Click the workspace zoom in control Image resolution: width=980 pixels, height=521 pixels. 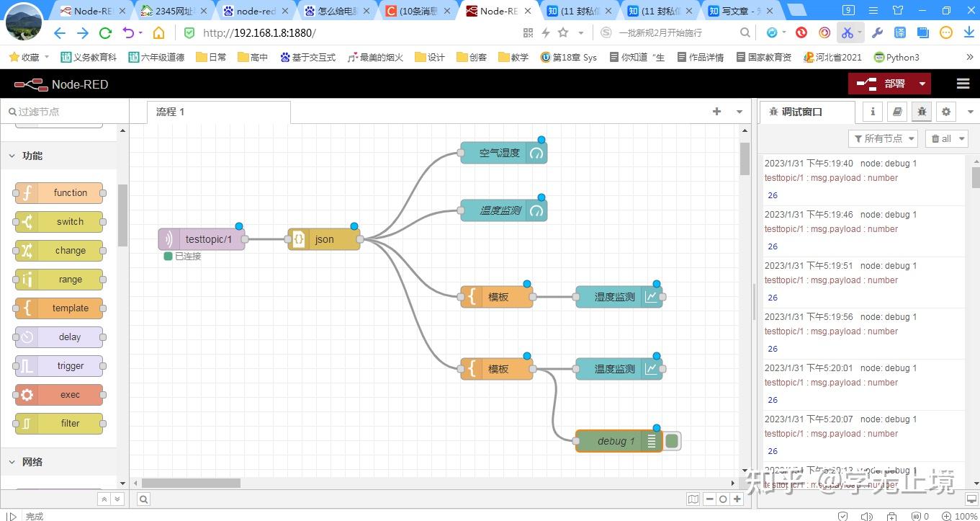(x=736, y=498)
